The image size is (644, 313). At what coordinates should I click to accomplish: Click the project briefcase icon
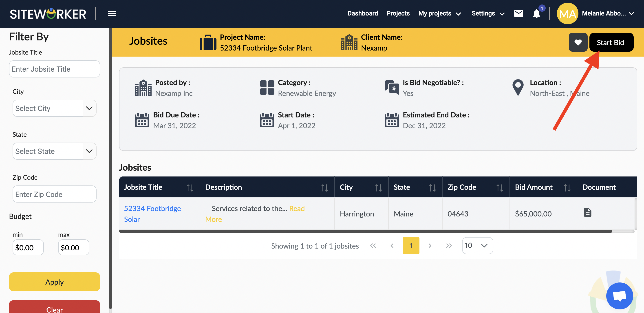(x=207, y=42)
